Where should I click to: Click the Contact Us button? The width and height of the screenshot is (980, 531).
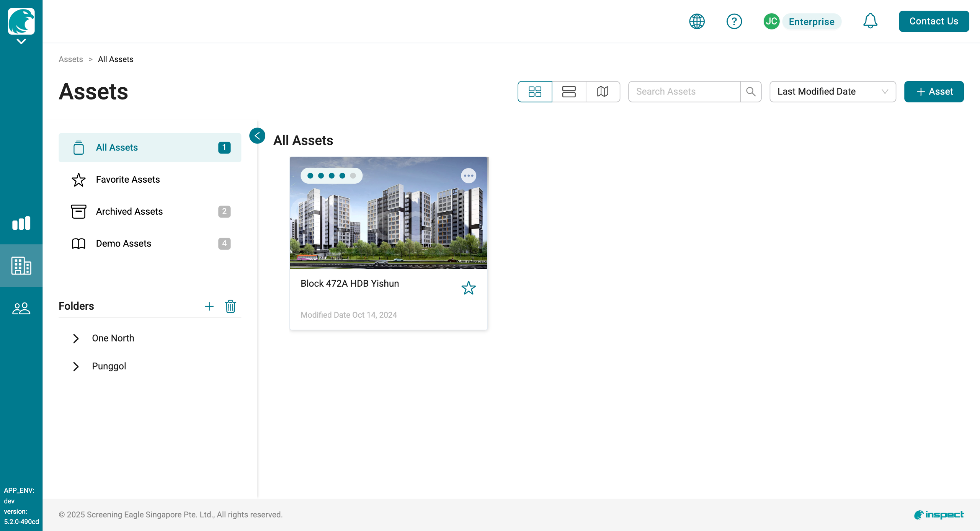(933, 21)
